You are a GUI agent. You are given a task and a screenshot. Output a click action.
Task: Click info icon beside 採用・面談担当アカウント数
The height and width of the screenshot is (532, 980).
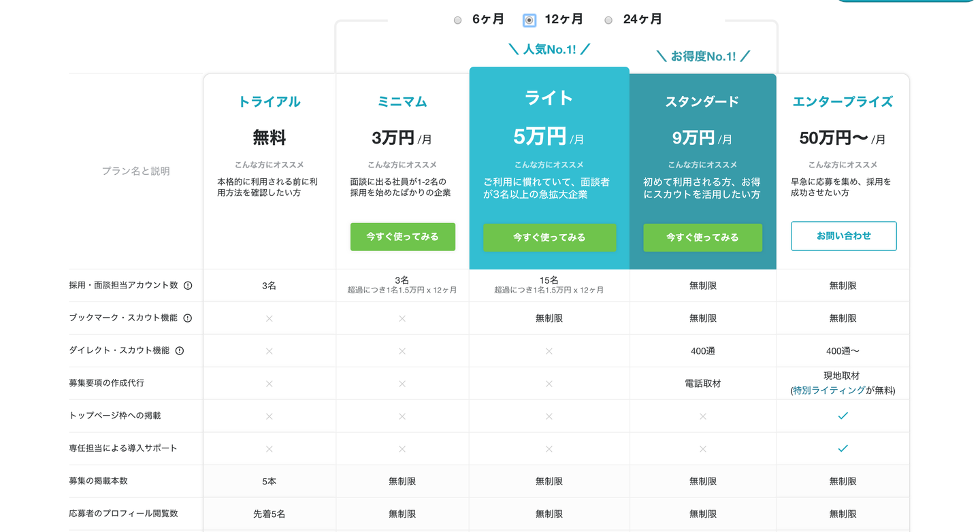click(188, 286)
